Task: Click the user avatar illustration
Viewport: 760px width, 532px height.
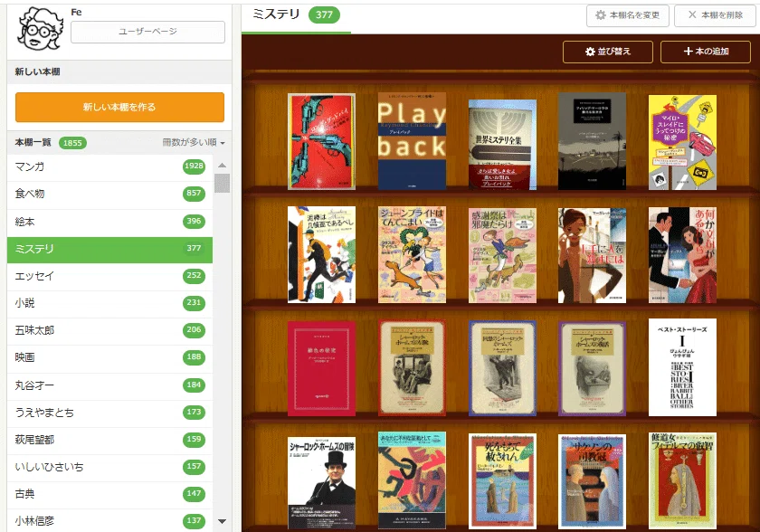Action: (x=41, y=29)
